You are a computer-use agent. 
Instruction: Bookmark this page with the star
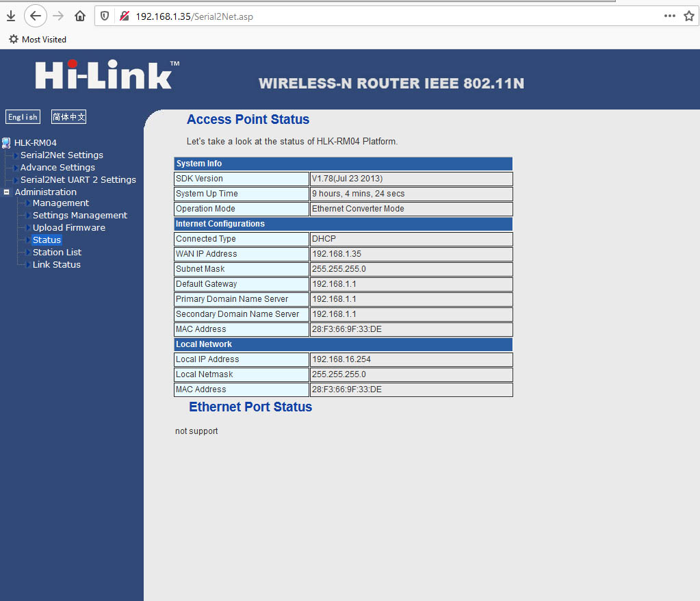689,16
